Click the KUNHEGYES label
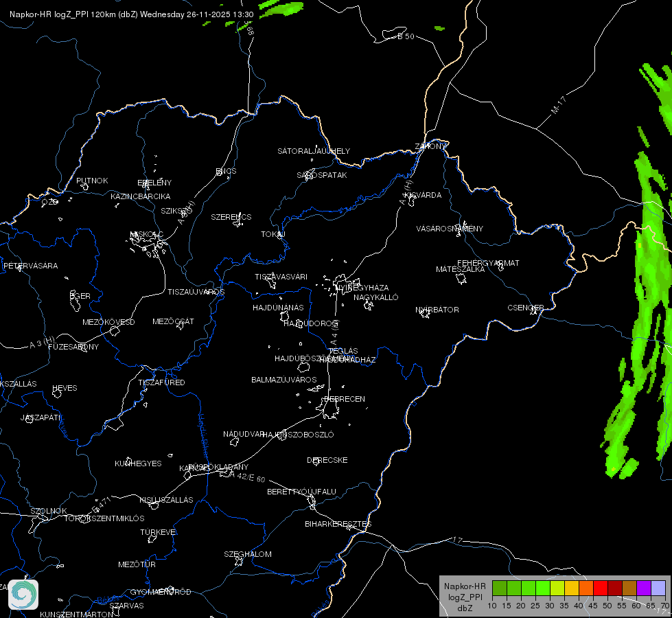 [138, 463]
